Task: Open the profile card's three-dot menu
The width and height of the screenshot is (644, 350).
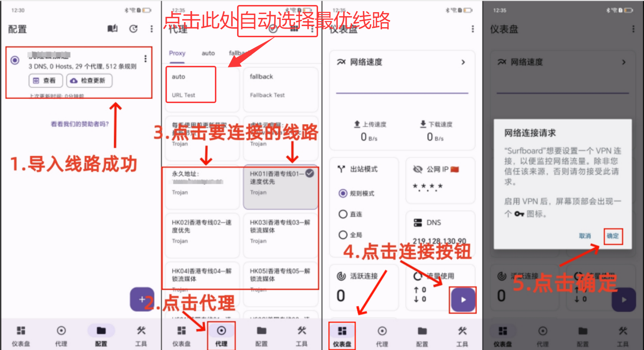Action: click(145, 58)
